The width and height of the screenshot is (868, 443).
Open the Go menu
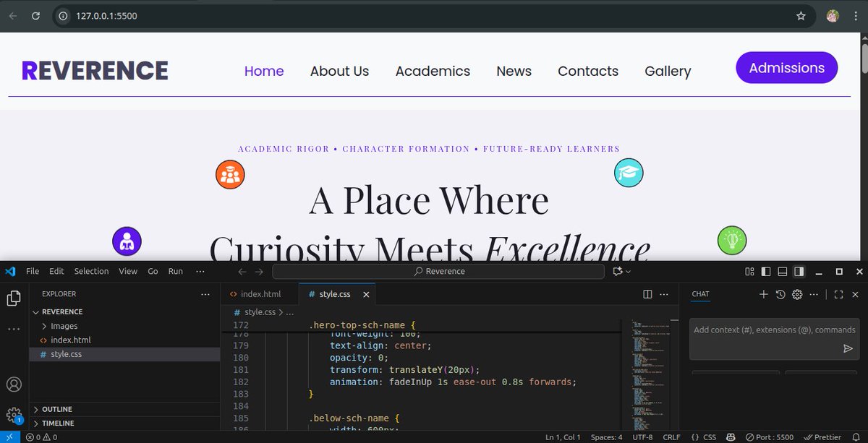pyautogui.click(x=153, y=272)
